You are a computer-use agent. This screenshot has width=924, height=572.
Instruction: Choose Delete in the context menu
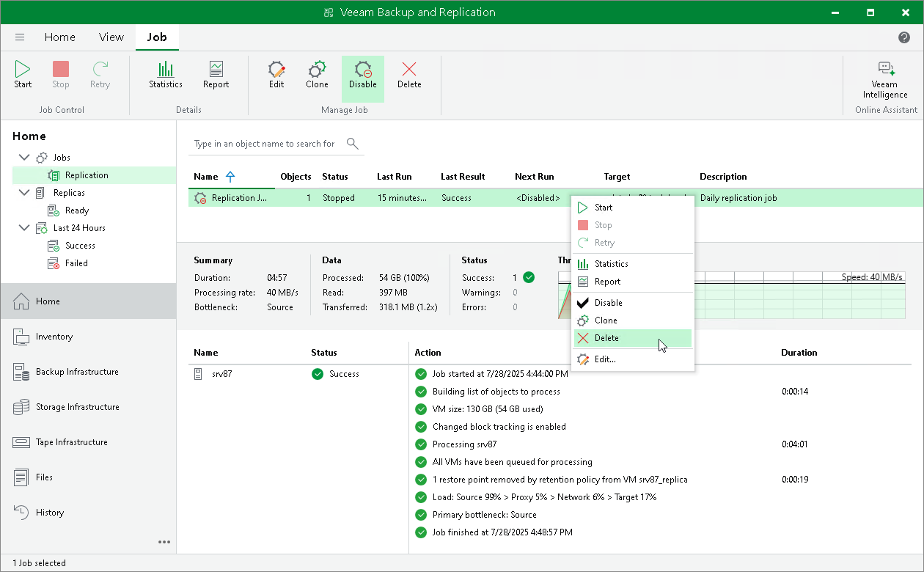click(x=633, y=338)
